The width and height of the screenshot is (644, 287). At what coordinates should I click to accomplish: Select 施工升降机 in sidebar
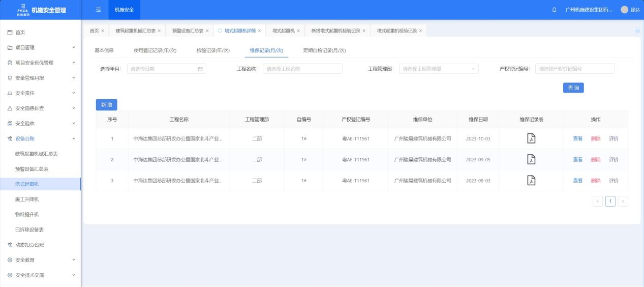[x=27, y=199]
